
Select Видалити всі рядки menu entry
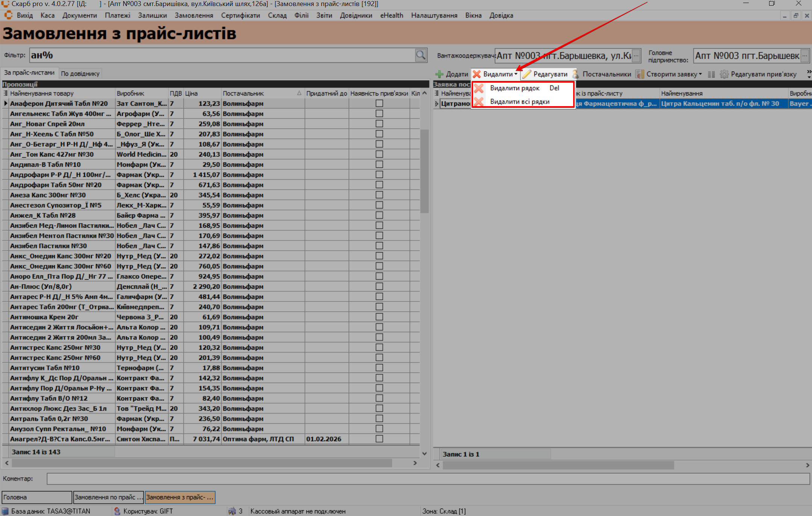(x=519, y=102)
